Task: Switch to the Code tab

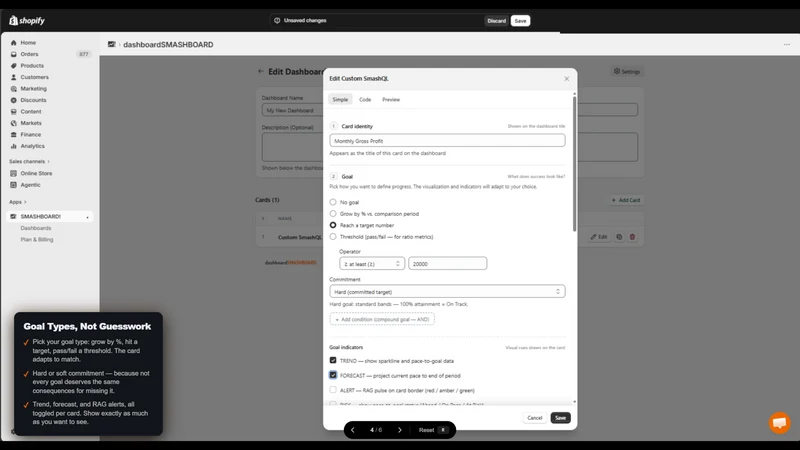Action: tap(365, 99)
